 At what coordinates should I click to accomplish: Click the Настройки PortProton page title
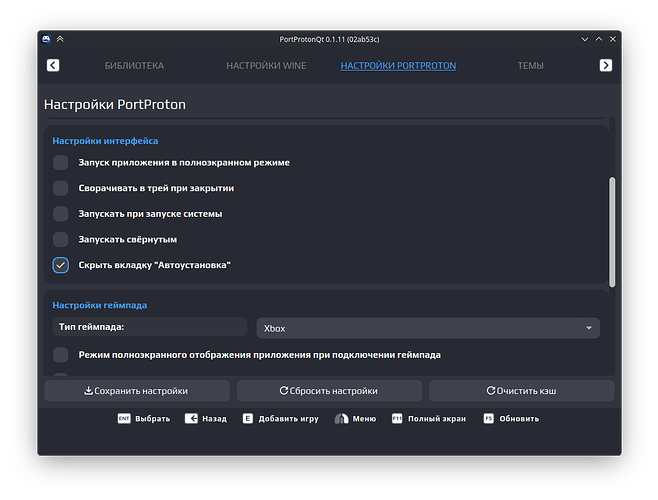(115, 105)
